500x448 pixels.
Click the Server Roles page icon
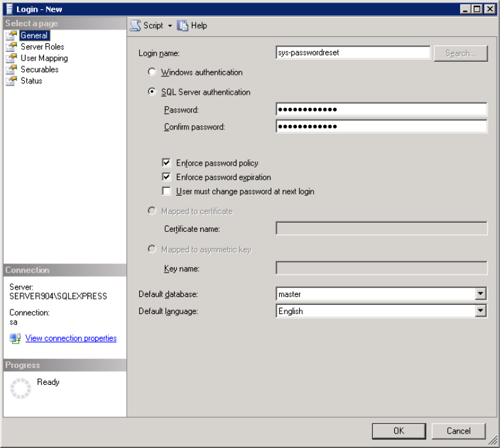tap(11, 47)
